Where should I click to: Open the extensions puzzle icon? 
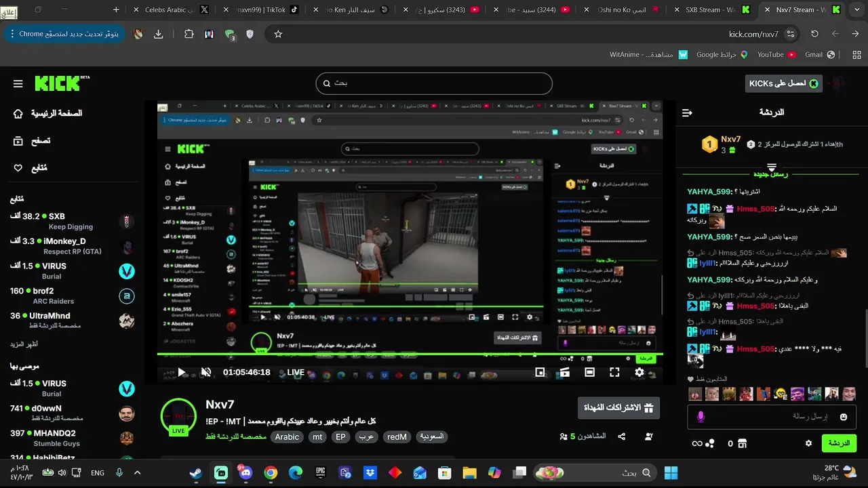click(189, 34)
